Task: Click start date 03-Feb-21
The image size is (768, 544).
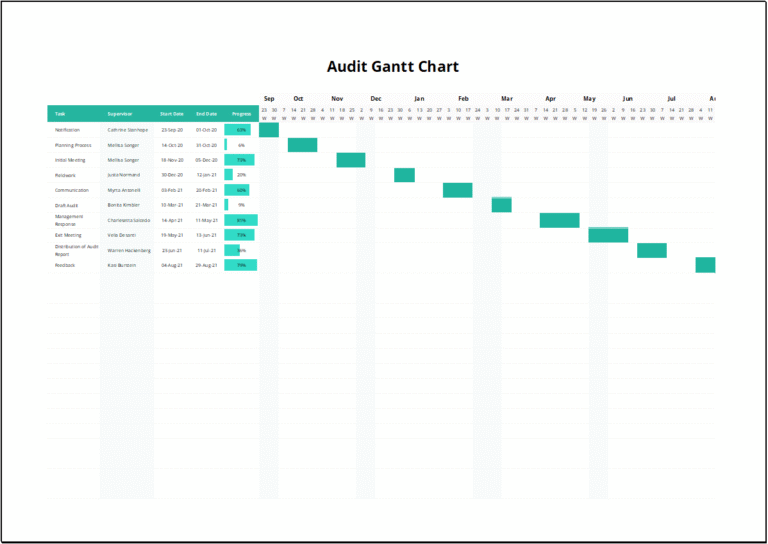Action: coord(172,190)
